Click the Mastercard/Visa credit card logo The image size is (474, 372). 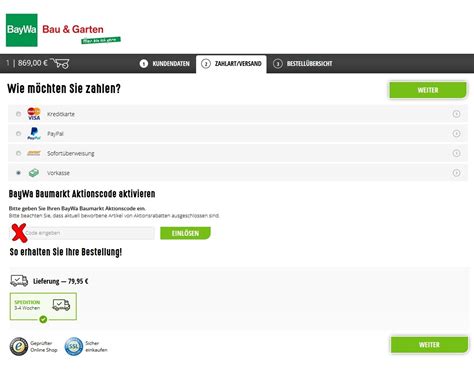tap(34, 114)
